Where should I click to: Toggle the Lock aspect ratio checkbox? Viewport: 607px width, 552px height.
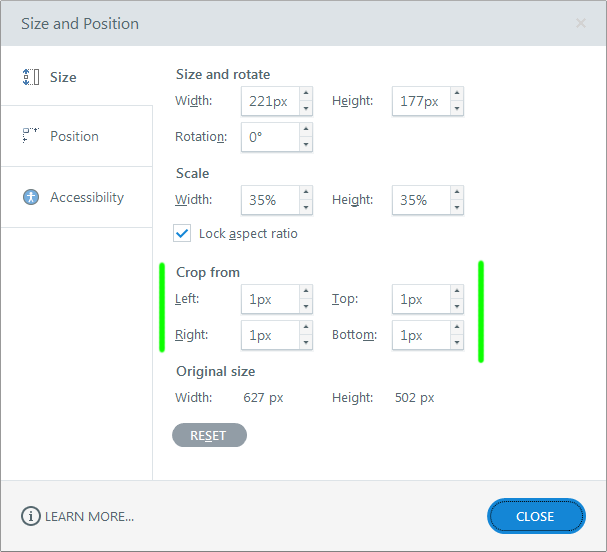pyautogui.click(x=182, y=233)
